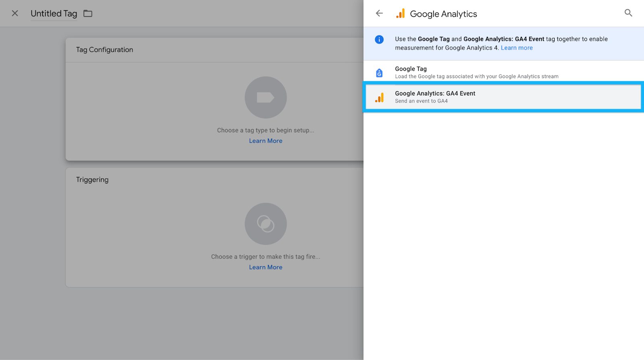Open Learn More under Triggering
The image size is (644, 360).
[266, 267]
